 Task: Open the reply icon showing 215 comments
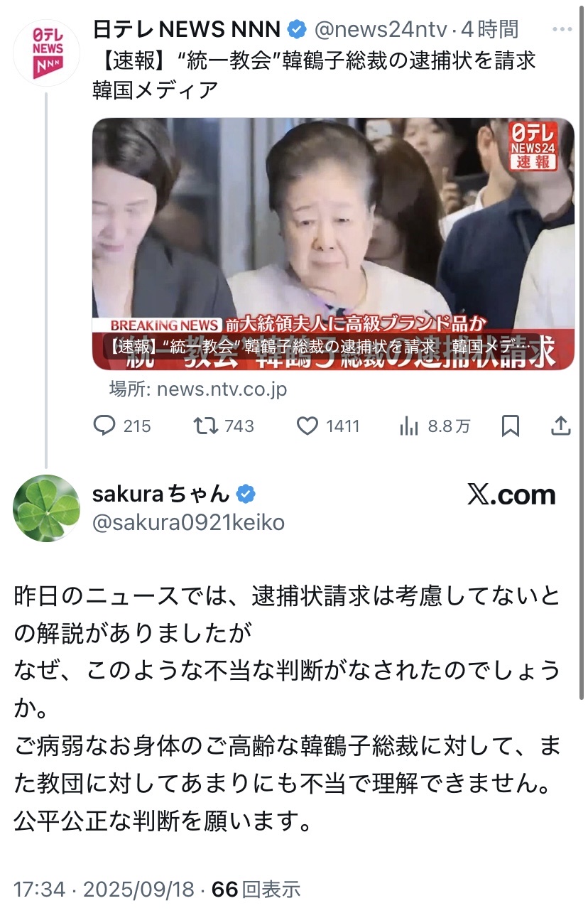105,426
